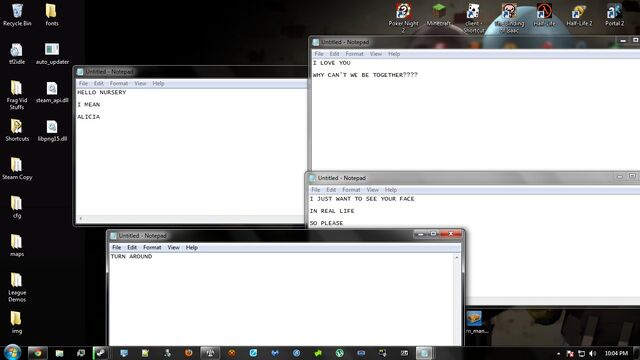Open the cfg folder on the desktop

(x=17, y=207)
